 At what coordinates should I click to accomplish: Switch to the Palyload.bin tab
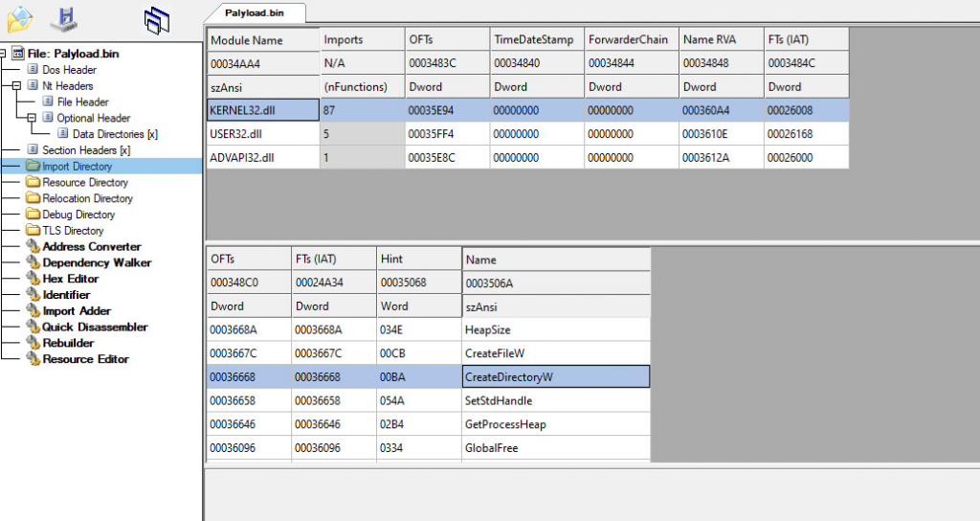[x=255, y=12]
